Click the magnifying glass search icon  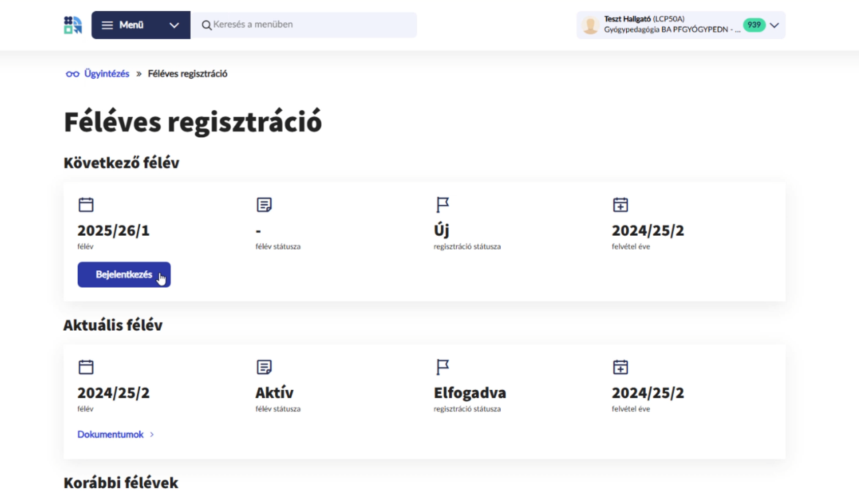coord(206,25)
